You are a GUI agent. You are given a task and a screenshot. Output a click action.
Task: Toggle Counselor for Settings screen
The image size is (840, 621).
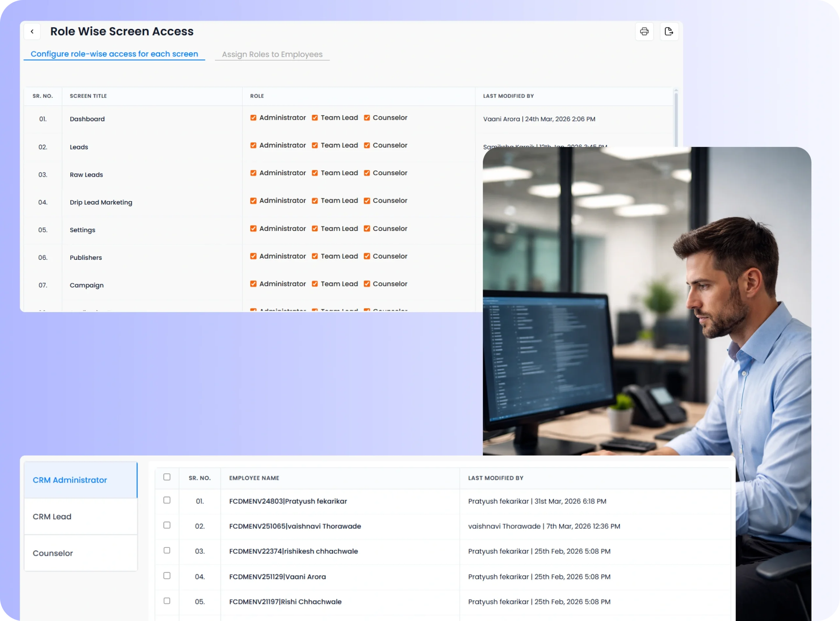coord(367,229)
